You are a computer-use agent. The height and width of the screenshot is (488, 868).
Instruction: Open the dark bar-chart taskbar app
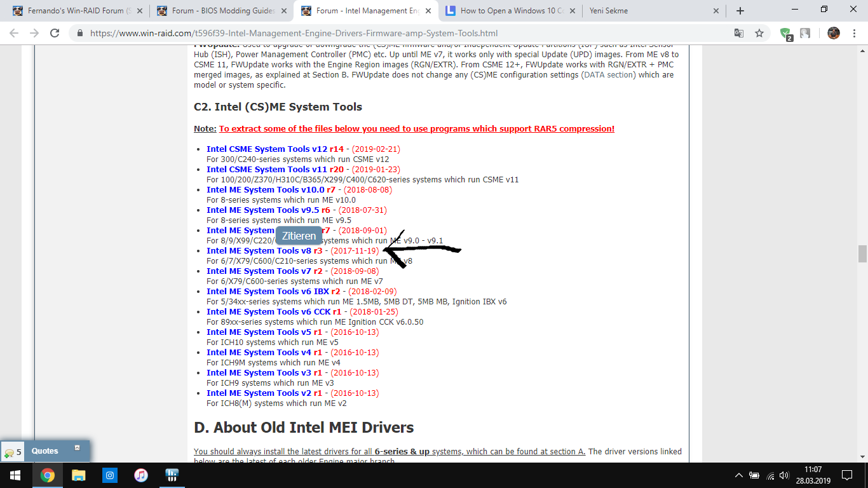172,475
